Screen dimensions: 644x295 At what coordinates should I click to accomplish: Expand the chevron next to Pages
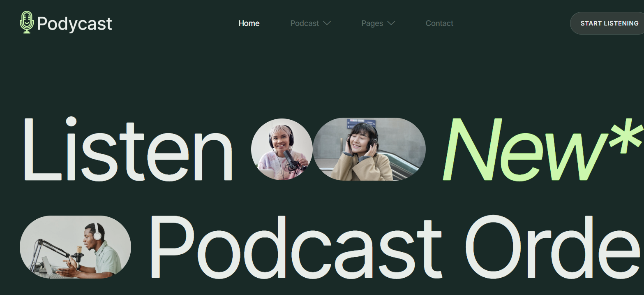(x=391, y=23)
